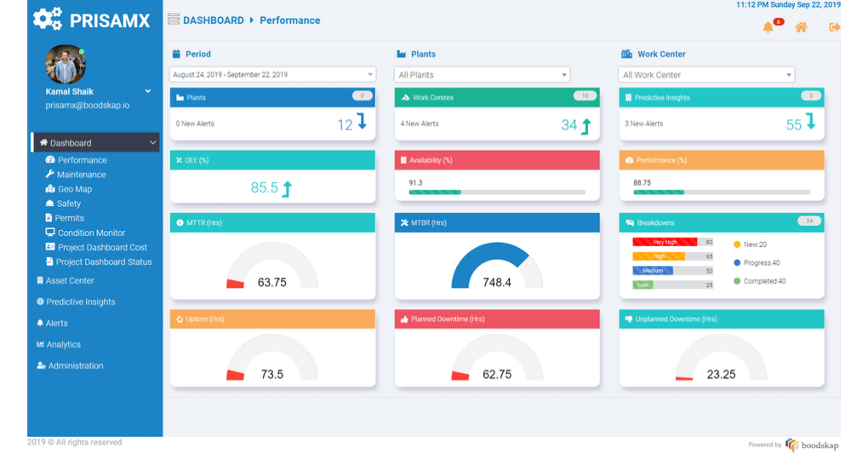Click the PRISAMX gears logo
868x460 pixels.
47,20
